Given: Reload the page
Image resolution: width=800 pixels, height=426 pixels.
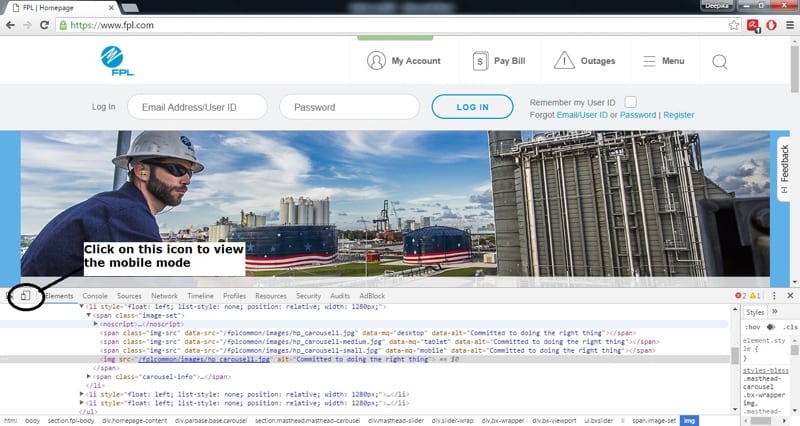Looking at the screenshot, I should [x=47, y=24].
